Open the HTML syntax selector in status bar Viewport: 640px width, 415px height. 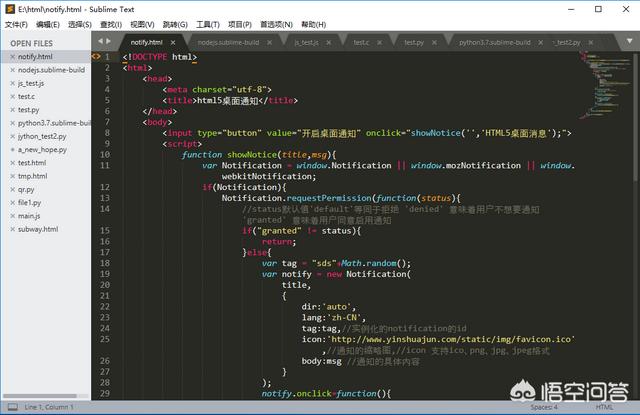(606, 408)
